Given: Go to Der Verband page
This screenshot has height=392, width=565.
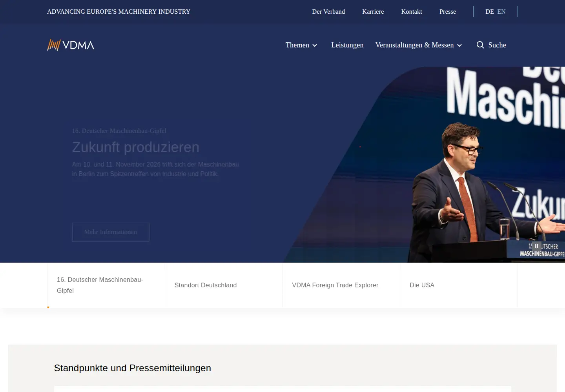Looking at the screenshot, I should click(328, 12).
